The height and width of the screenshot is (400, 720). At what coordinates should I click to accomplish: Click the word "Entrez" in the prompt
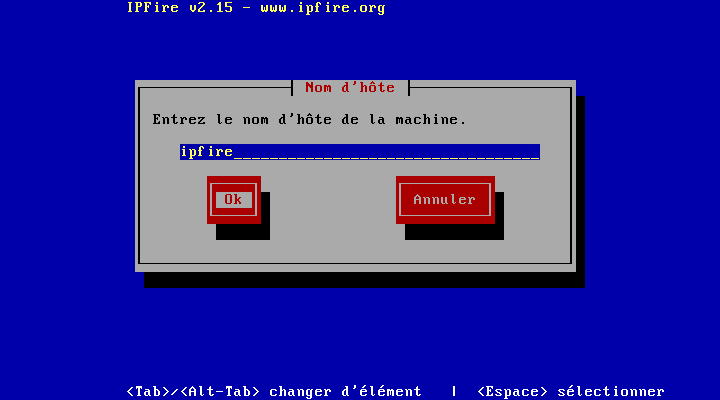tap(179, 119)
